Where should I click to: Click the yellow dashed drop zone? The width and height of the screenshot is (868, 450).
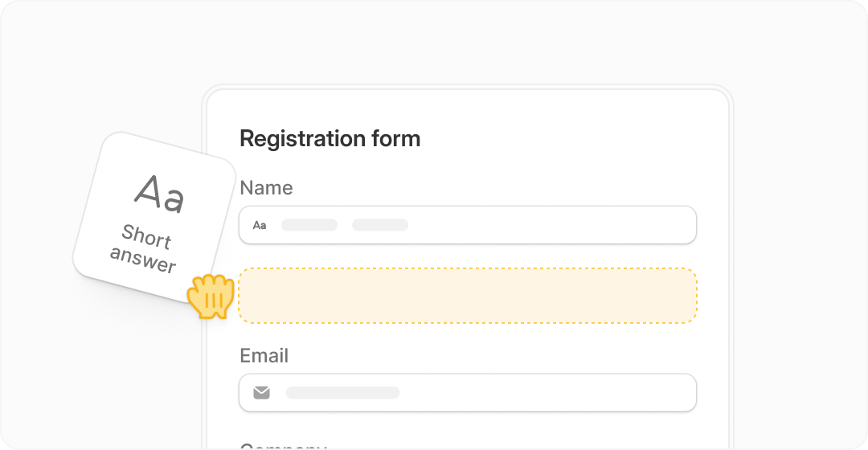click(x=468, y=296)
